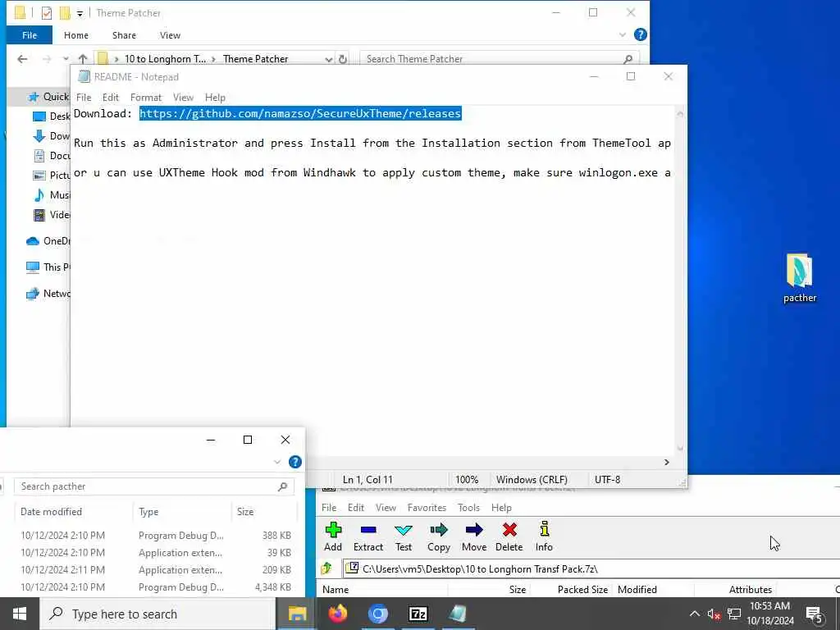Switch to Notepad in the taskbar

coord(458,614)
